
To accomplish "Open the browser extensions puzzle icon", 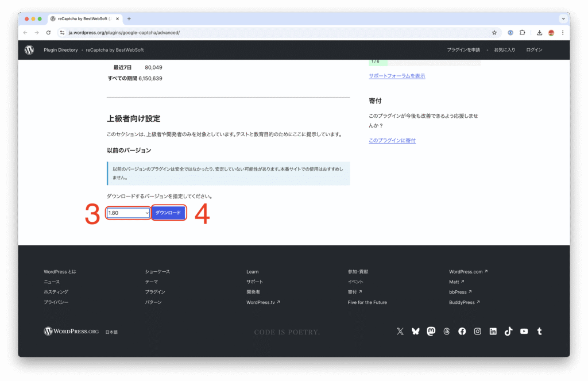I will point(522,33).
